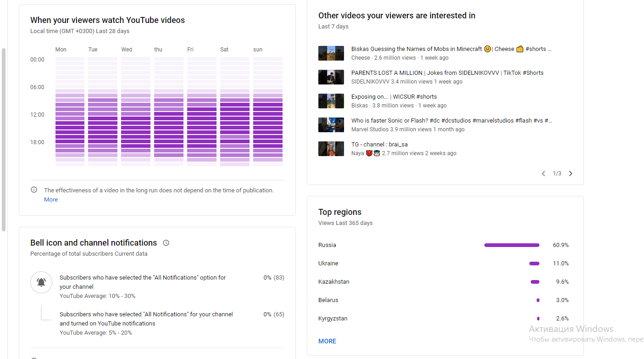Click the PARENTS LOST A MILLION title

pyautogui.click(x=447, y=73)
